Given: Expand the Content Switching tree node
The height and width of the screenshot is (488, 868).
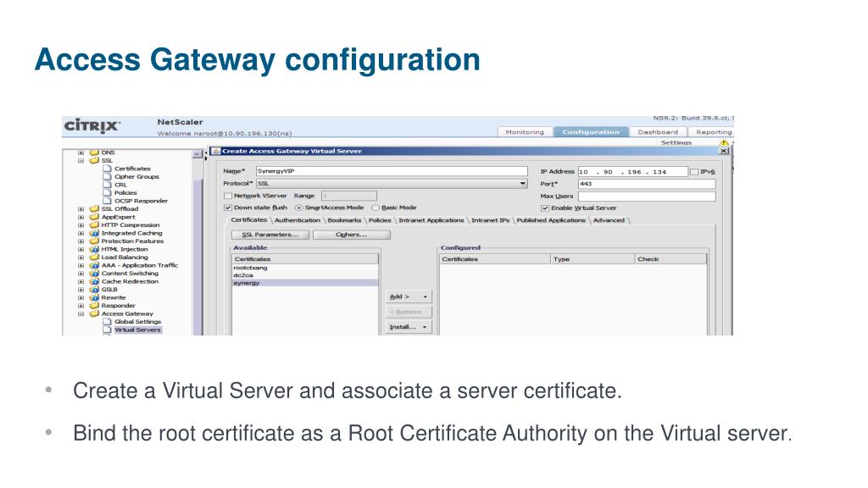Looking at the screenshot, I should point(81,274).
